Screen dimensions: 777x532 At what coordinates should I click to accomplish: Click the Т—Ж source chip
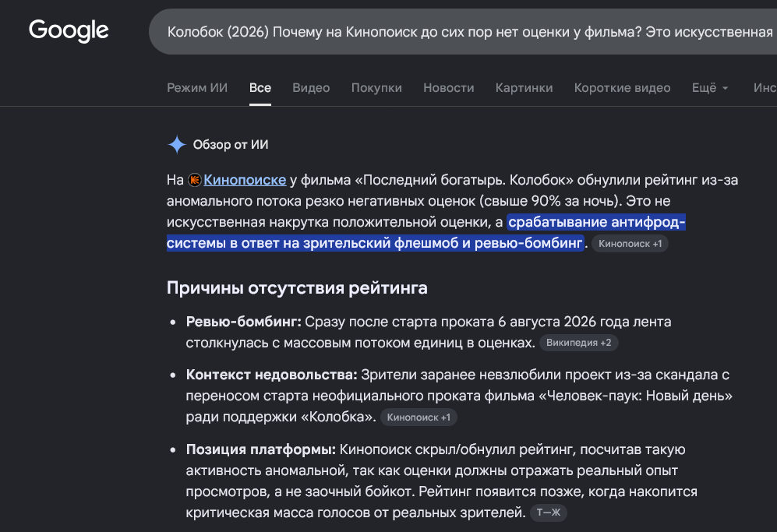click(x=549, y=513)
